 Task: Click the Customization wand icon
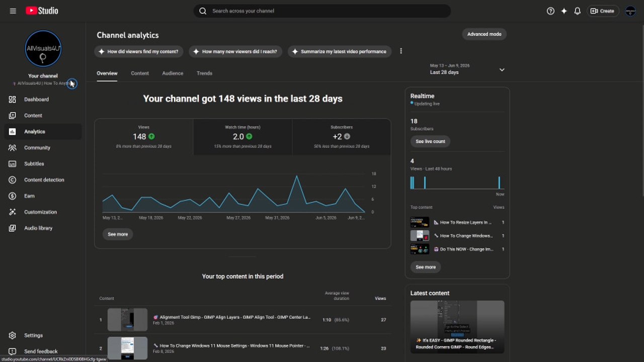coord(13,212)
